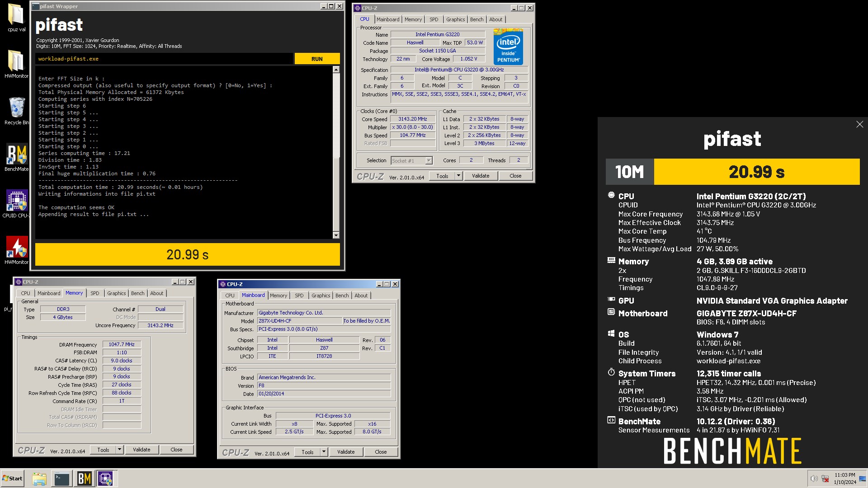Click Tools button in CPU-Z CPU window
Screen dimensions: 868x488
[442, 176]
